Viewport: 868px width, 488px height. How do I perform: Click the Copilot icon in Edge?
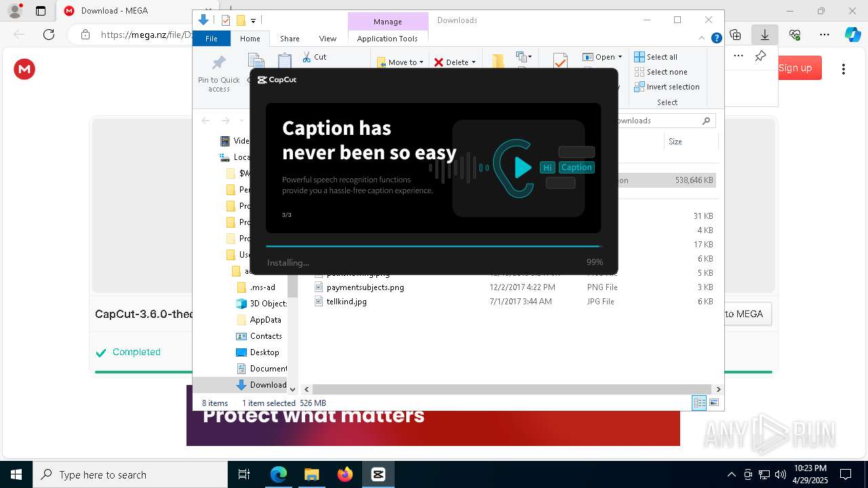[852, 35]
